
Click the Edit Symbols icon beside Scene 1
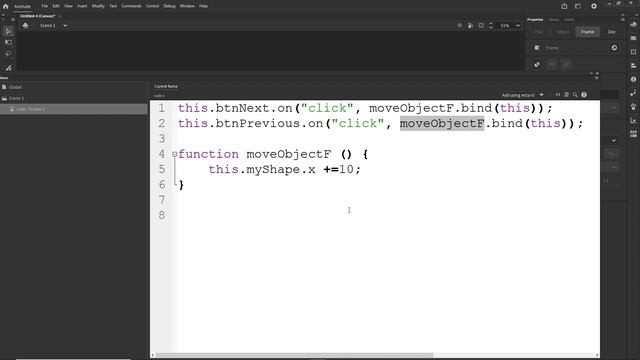(25, 26)
